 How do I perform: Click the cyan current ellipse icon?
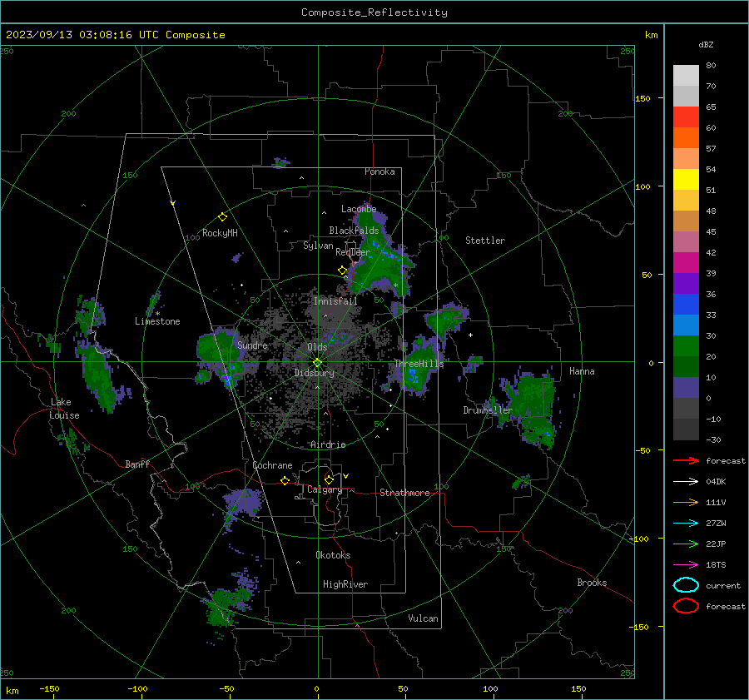click(x=686, y=585)
